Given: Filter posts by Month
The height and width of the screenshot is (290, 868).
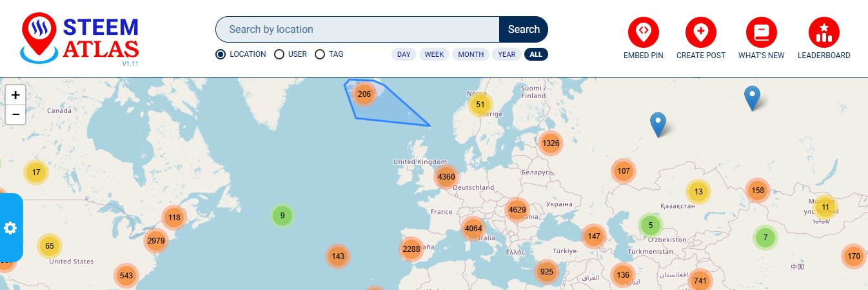Looking at the screenshot, I should (x=471, y=54).
